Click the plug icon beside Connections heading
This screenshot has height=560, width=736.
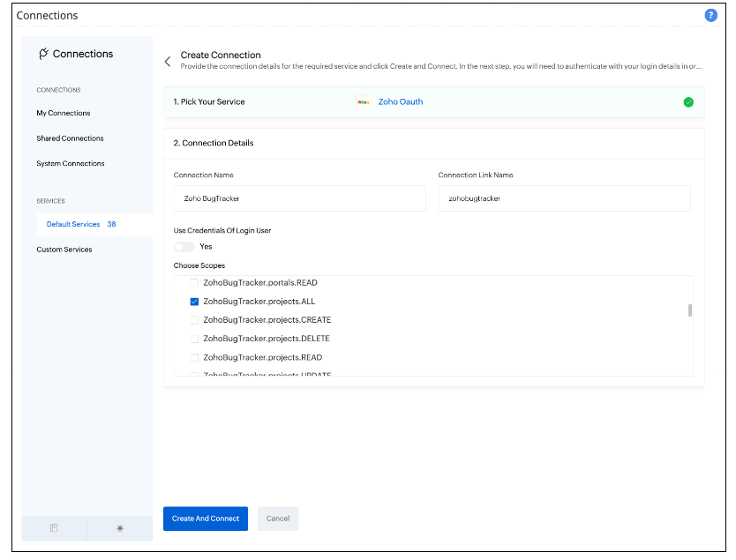click(x=43, y=54)
